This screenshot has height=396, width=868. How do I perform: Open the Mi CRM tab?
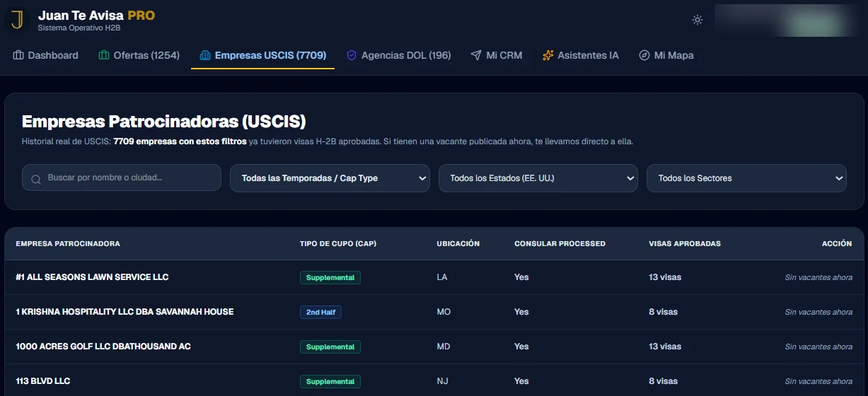point(497,55)
